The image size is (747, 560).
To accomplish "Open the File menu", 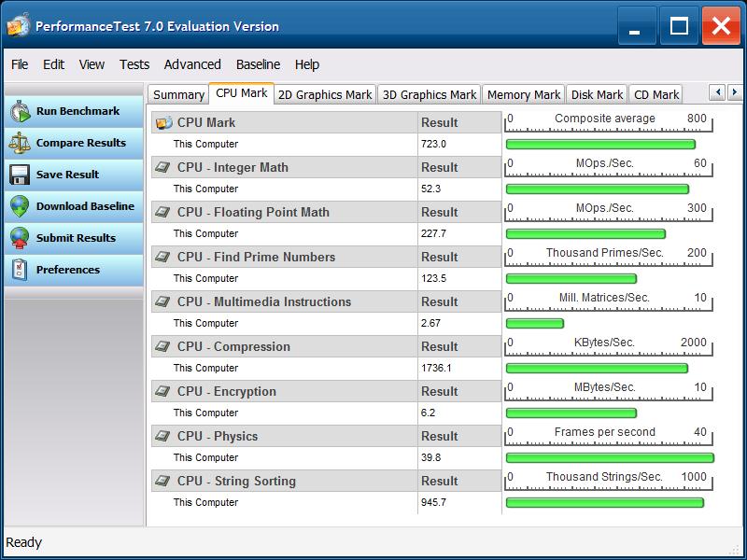I will pos(20,64).
